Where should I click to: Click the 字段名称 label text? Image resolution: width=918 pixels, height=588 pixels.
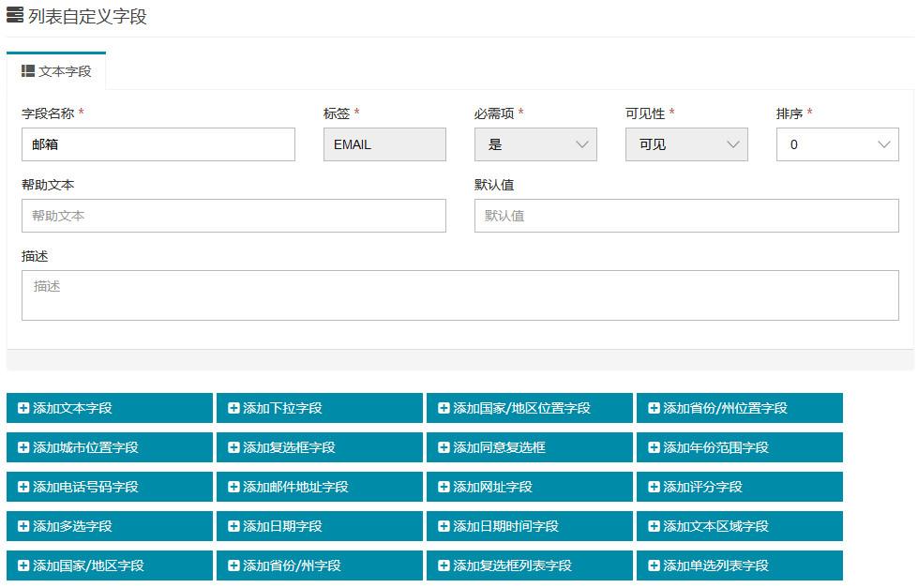tap(48, 113)
